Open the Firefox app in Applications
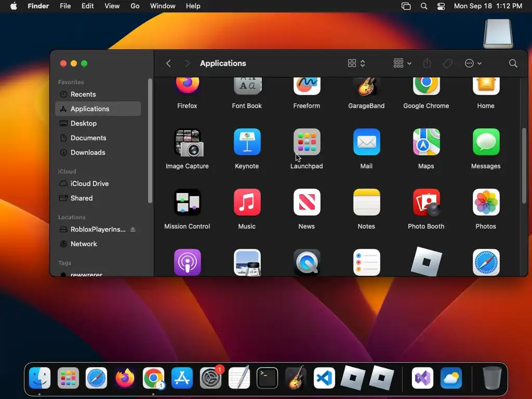Image resolution: width=532 pixels, height=399 pixels. (187, 86)
